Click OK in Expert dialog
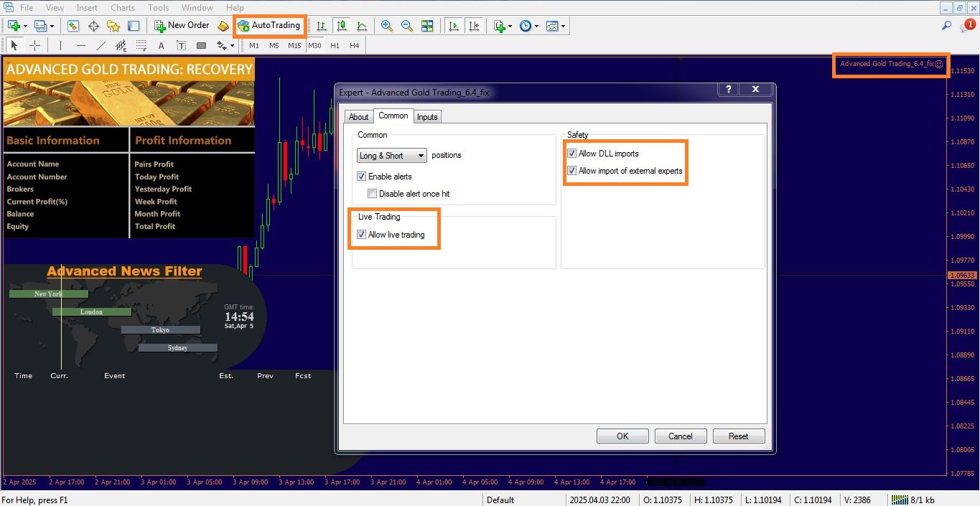 pos(622,436)
